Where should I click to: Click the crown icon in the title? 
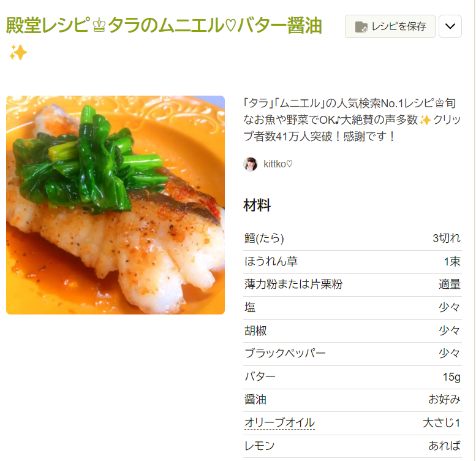point(99,26)
